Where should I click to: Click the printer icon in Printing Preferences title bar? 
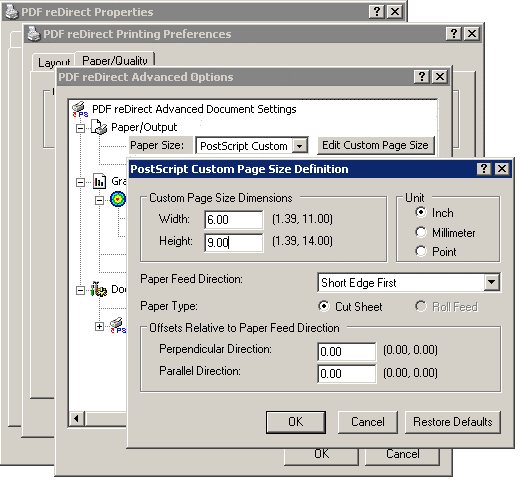point(34,34)
